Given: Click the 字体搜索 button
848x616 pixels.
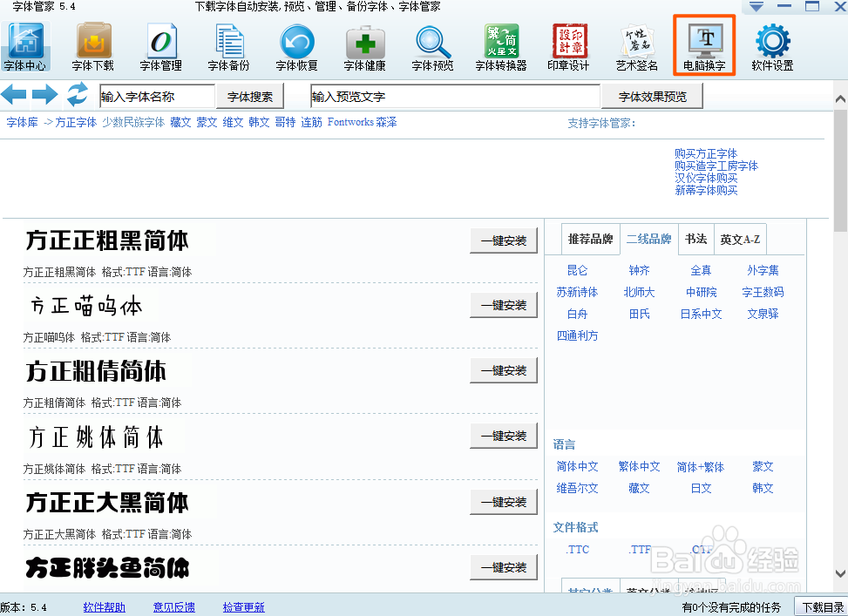Looking at the screenshot, I should pyautogui.click(x=250, y=97).
